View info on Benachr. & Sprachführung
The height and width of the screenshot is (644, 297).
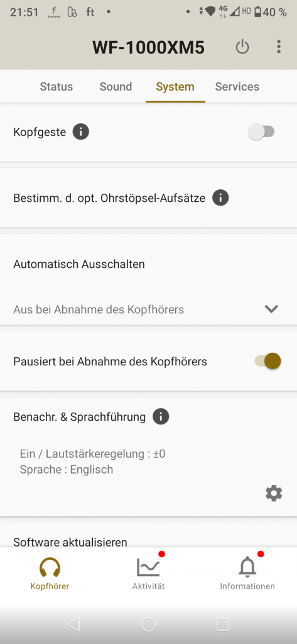click(x=161, y=417)
